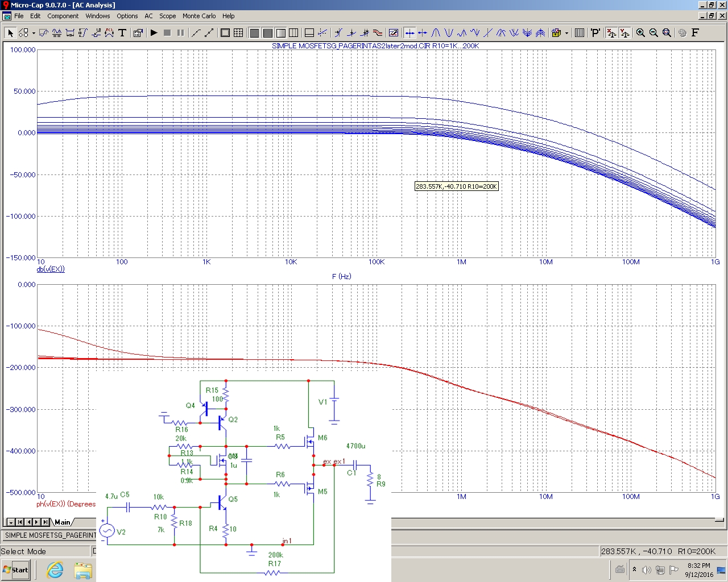Click the Run analysis play button
Viewport: 728px width, 582px height.
(154, 33)
